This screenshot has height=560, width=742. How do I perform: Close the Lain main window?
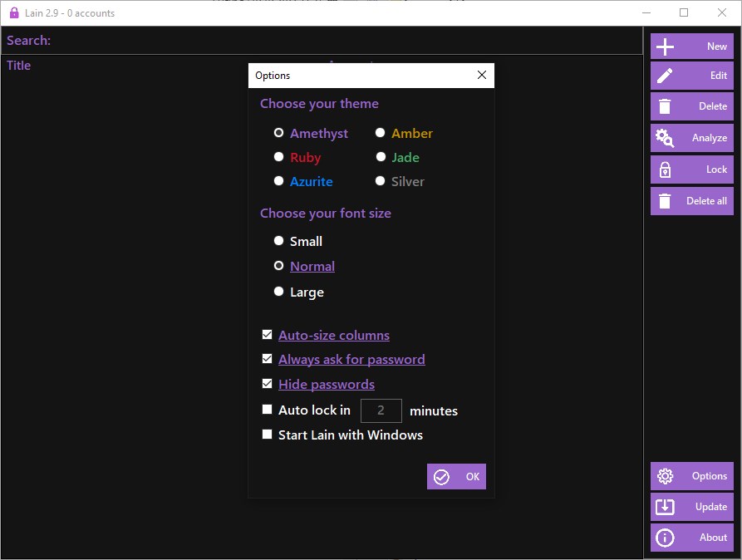pyautogui.click(x=722, y=12)
